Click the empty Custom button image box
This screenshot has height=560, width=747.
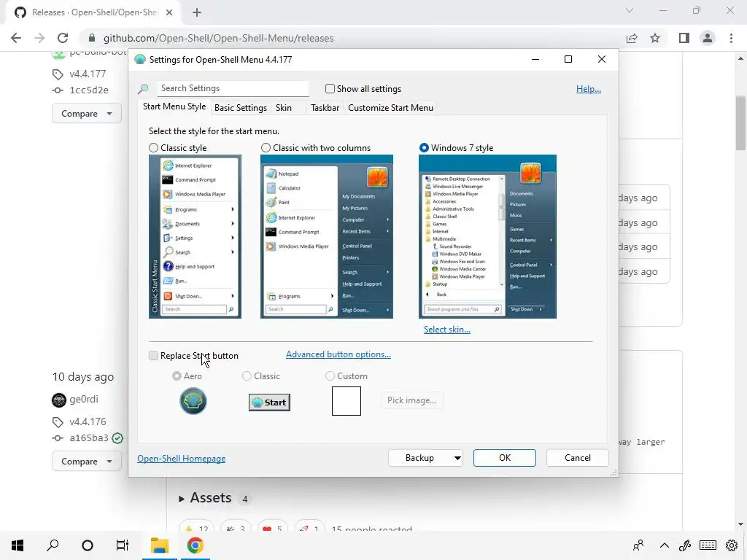coord(347,401)
